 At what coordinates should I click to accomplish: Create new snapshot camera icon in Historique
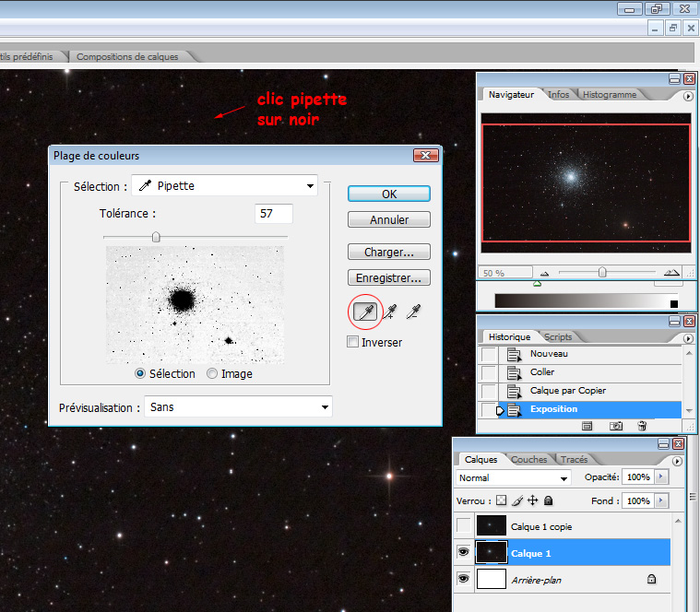[616, 426]
